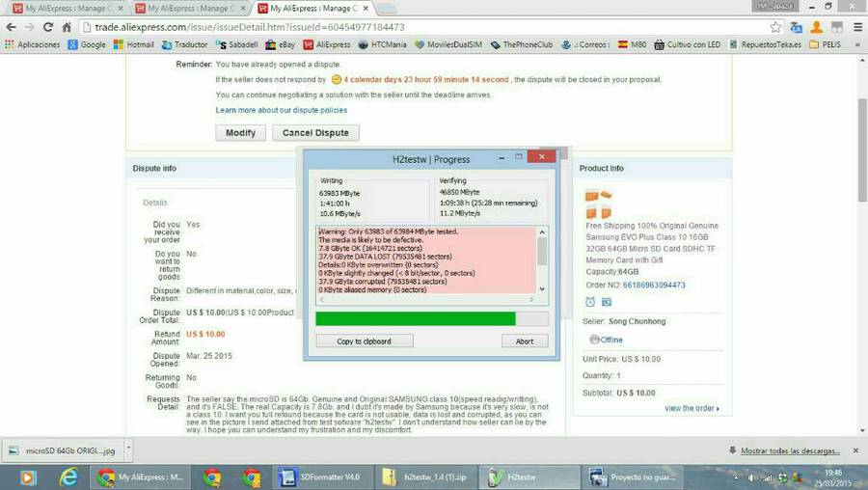Click the product thumbnail image
Viewport: 868px width, 490px height.
click(598, 204)
